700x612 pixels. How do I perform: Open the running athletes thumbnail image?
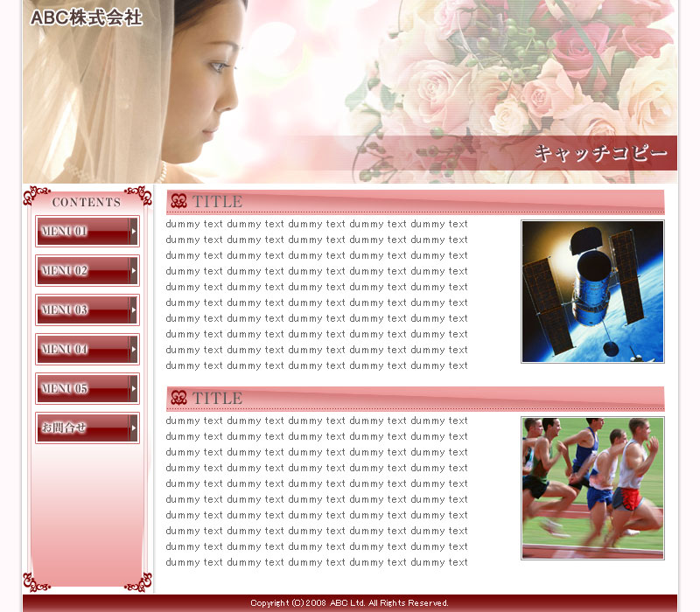pyautogui.click(x=592, y=488)
